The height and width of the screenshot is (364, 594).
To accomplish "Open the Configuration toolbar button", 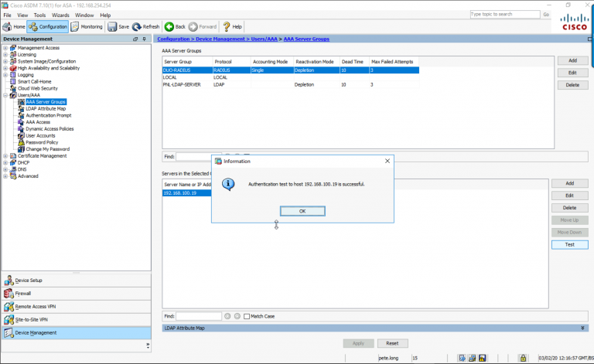I will [x=48, y=26].
